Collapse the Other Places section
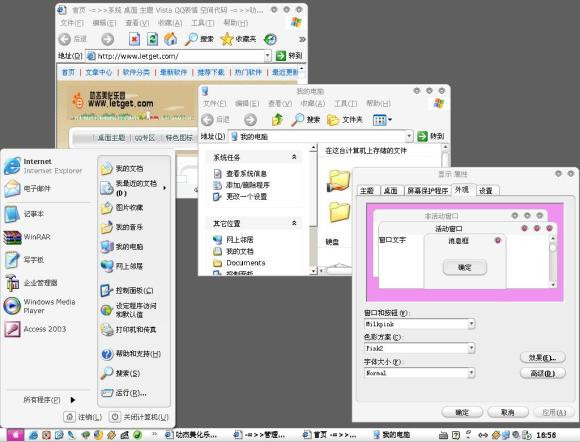 click(294, 223)
